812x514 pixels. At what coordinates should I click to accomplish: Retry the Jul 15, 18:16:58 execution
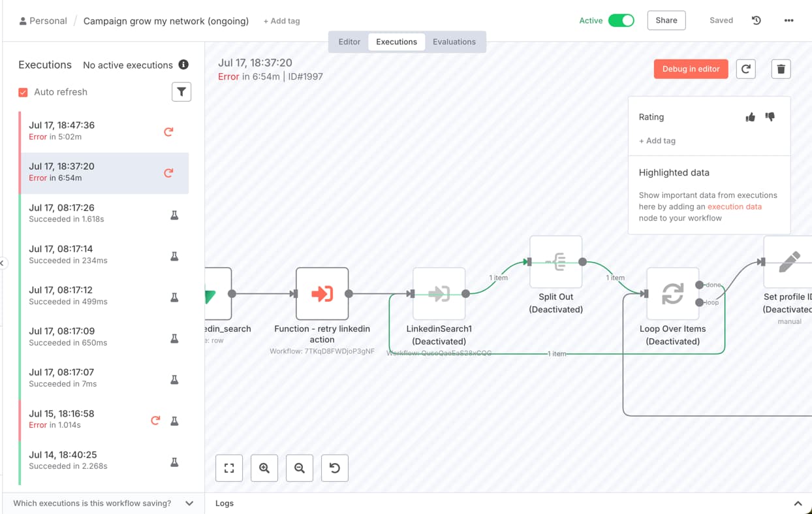point(155,421)
